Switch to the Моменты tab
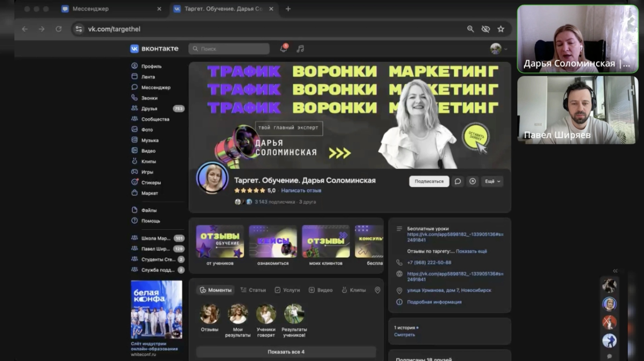Viewport: 644px width, 361px height. coord(215,290)
